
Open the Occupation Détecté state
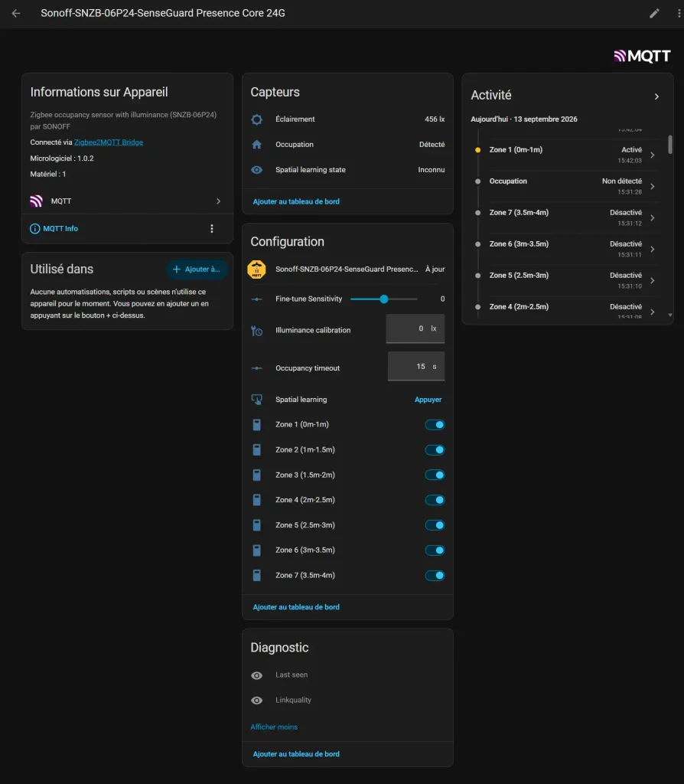coord(432,145)
